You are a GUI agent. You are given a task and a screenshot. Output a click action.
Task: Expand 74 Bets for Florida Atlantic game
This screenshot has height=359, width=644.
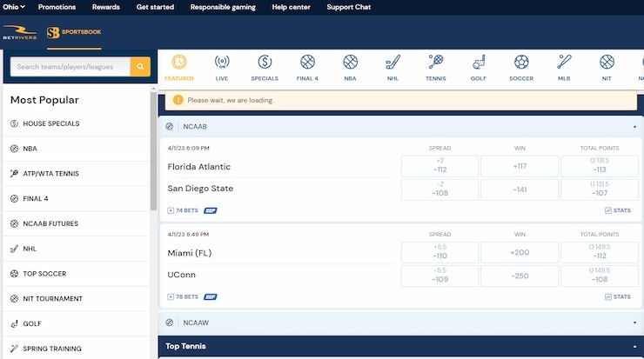coord(183,210)
